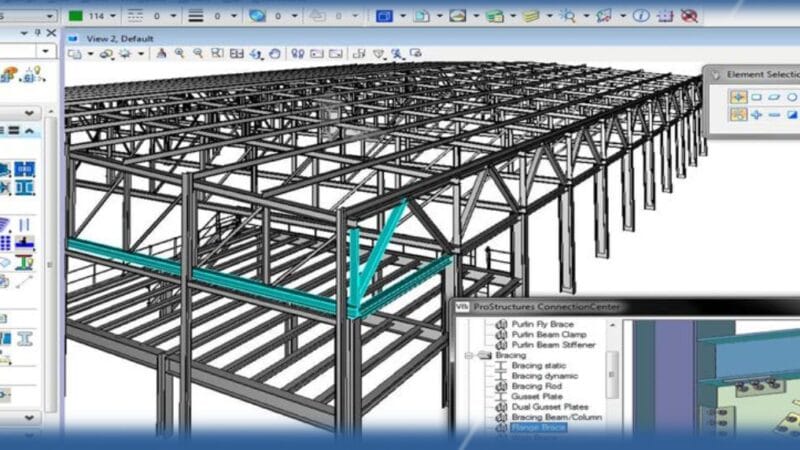Click the Zoom Out magnifier in view toolbar
This screenshot has width=800, height=450.
[198, 53]
